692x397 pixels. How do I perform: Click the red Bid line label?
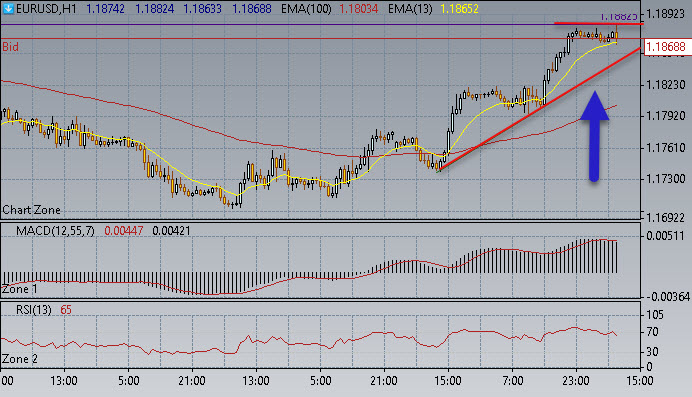coord(11,47)
